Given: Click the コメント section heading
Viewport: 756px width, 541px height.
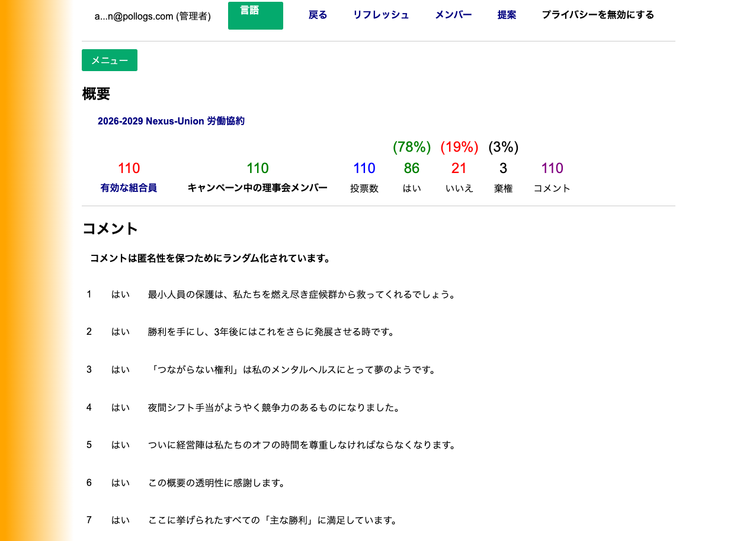Looking at the screenshot, I should tap(109, 229).
